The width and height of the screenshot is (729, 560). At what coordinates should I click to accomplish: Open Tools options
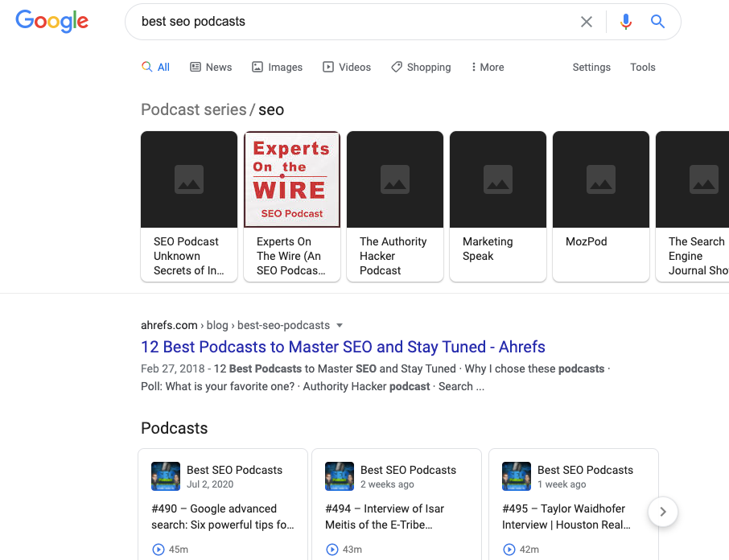coord(643,67)
